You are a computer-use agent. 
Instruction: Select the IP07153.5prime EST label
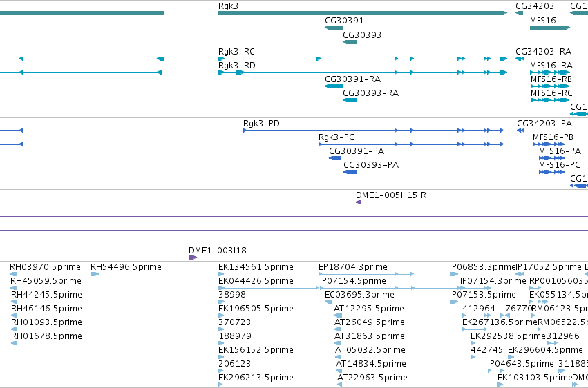pyautogui.click(x=482, y=295)
